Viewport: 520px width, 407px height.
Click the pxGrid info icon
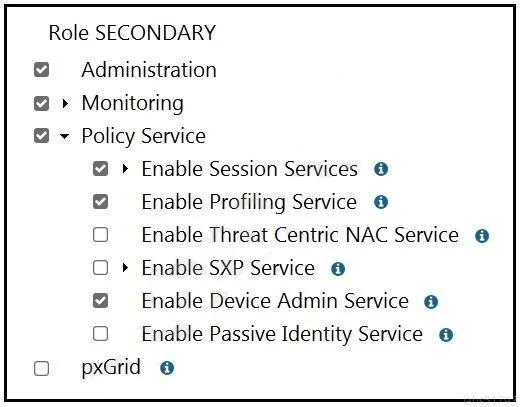click(167, 368)
